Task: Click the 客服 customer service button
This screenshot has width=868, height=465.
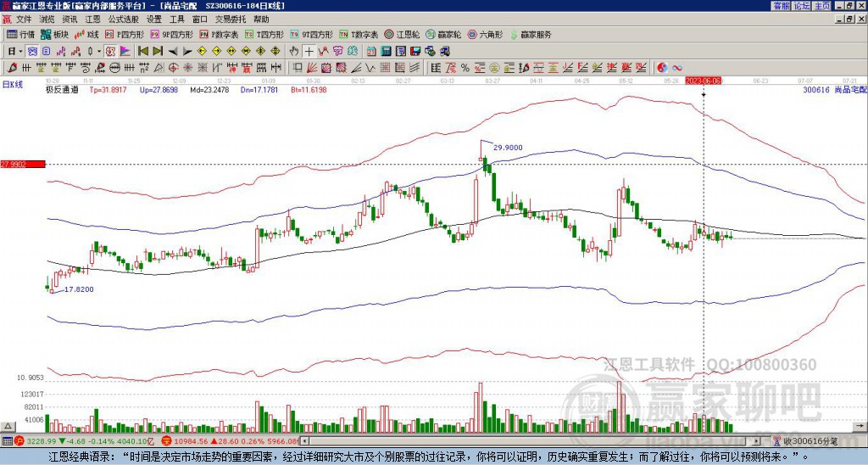Action: click(x=782, y=6)
